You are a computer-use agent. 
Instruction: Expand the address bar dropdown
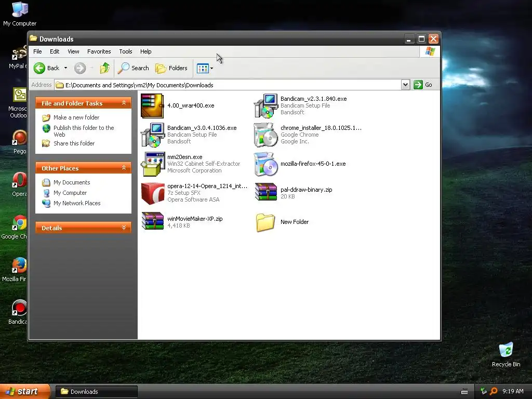point(405,85)
